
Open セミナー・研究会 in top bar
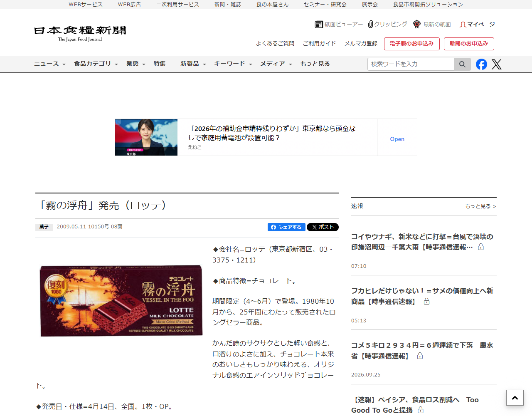(325, 5)
